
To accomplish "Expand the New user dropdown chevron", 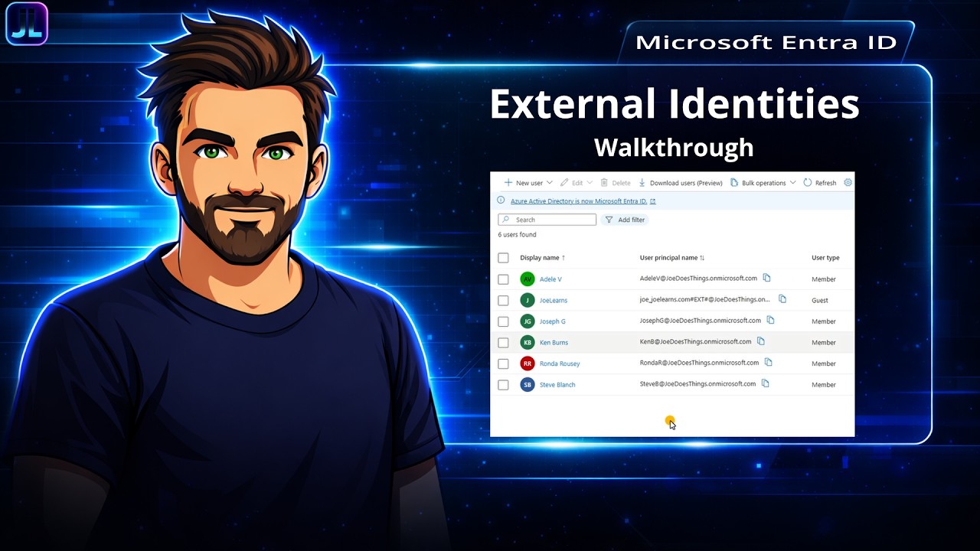I will (549, 183).
